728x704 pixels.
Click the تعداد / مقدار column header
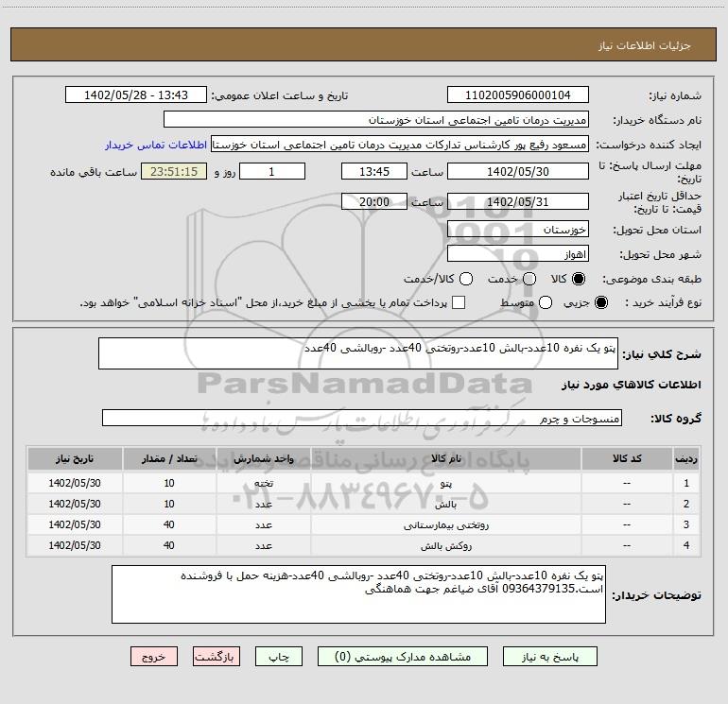pyautogui.click(x=169, y=458)
